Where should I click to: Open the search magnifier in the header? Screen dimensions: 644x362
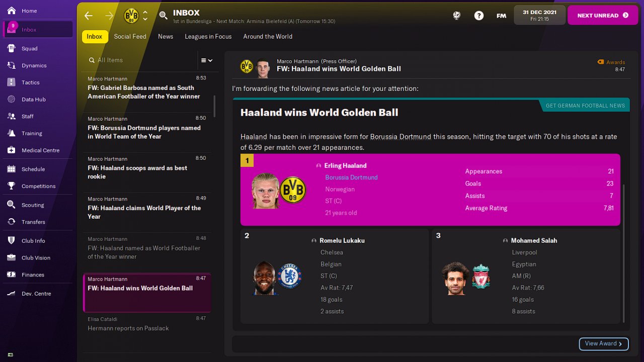coord(163,16)
